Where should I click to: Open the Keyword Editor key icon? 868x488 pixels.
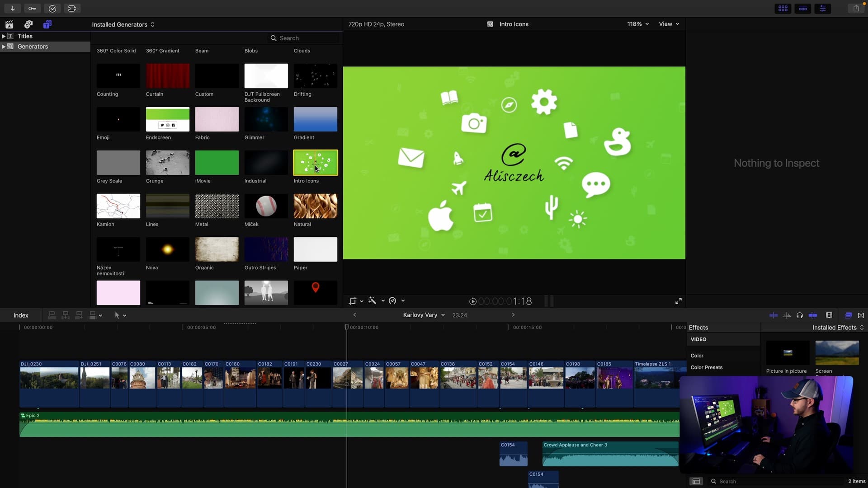(32, 9)
